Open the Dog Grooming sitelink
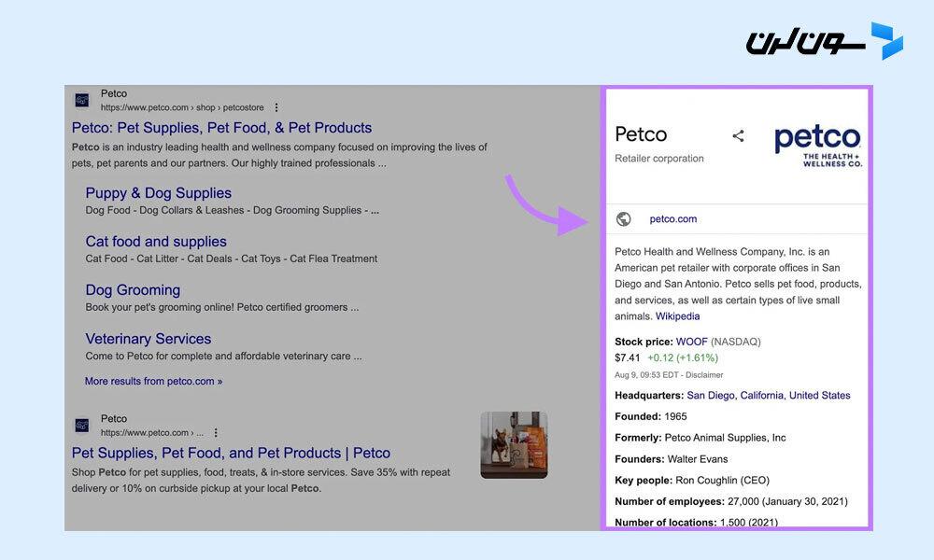 coord(133,290)
